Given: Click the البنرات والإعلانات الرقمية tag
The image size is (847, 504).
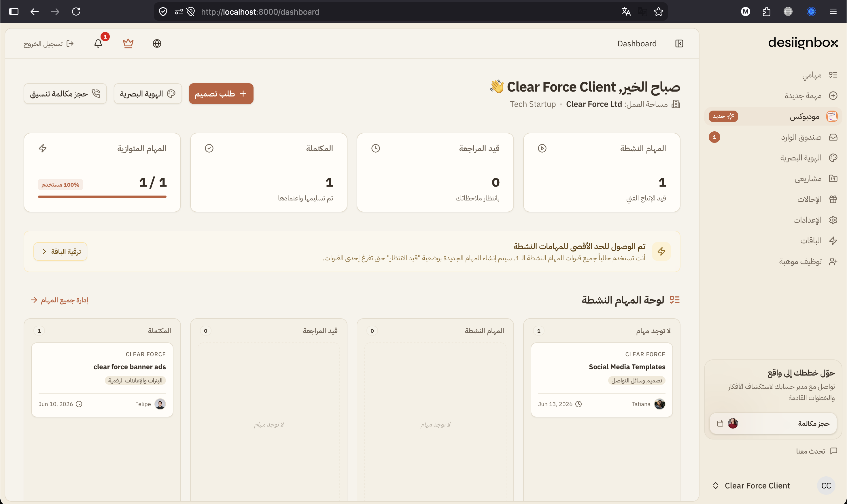Looking at the screenshot, I should pos(135,380).
